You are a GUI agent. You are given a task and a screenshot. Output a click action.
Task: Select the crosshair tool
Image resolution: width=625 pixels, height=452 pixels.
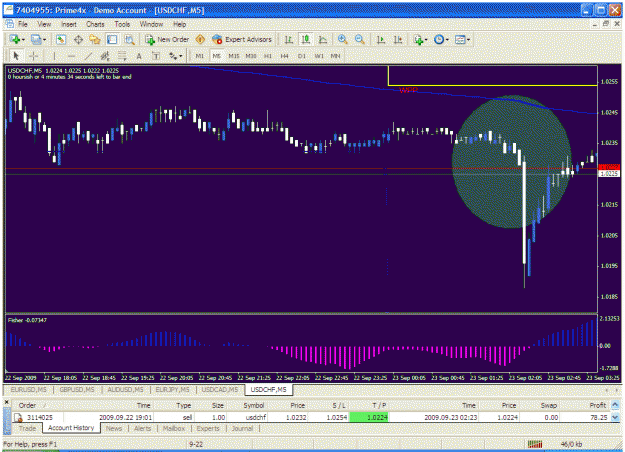pyautogui.click(x=33, y=56)
